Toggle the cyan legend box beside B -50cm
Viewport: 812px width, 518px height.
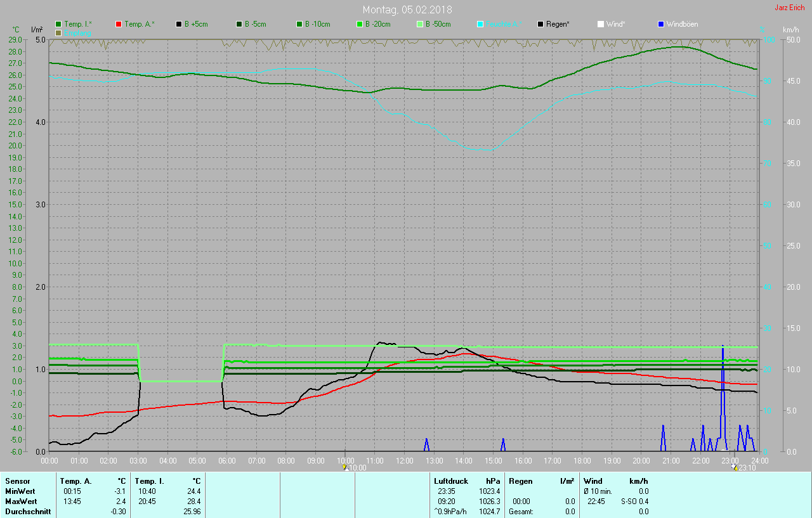click(x=480, y=24)
